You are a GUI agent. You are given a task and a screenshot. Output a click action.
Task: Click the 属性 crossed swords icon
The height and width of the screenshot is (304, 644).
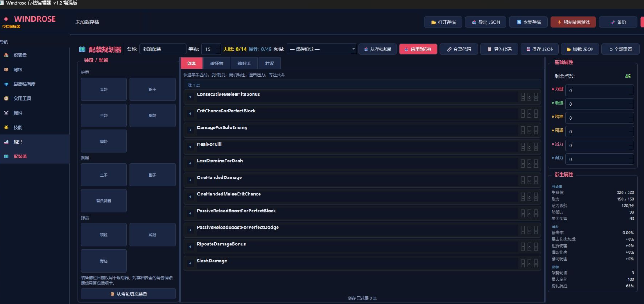(6, 113)
